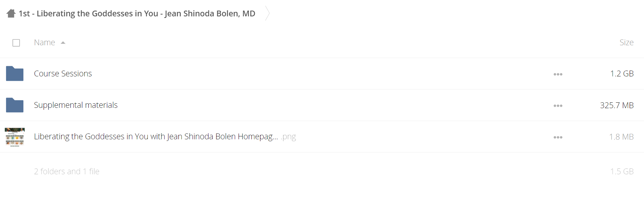Click the 1.8 MB size of png file
644x198 pixels.
(x=621, y=137)
